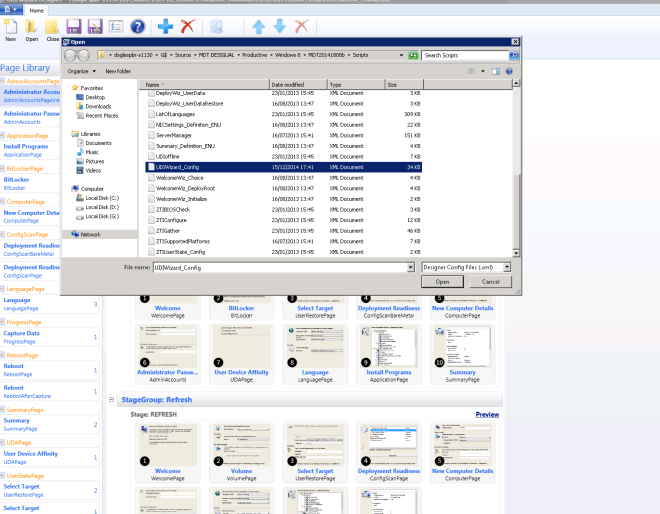Open the Help question mark icon
This screenshot has width=660, height=514.
pos(138,26)
